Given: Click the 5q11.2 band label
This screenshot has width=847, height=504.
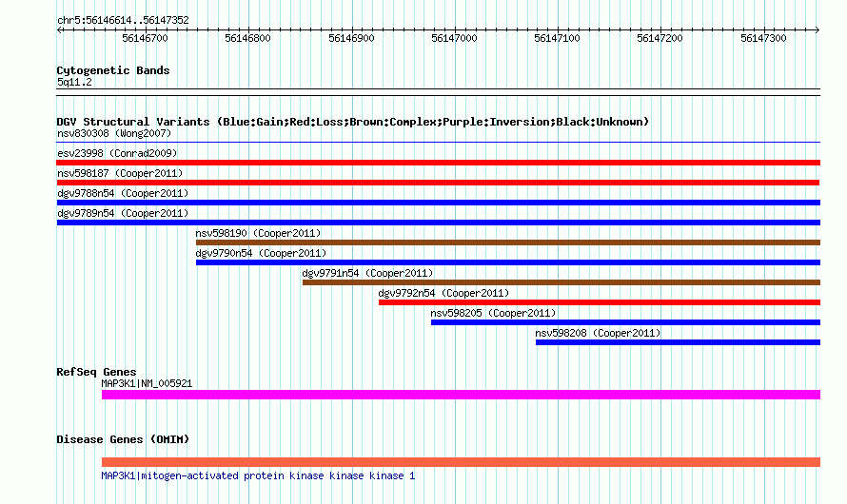Looking at the screenshot, I should point(74,82).
